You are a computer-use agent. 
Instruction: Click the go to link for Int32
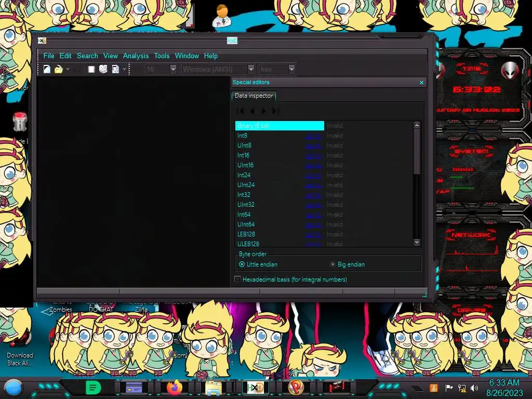tap(313, 195)
